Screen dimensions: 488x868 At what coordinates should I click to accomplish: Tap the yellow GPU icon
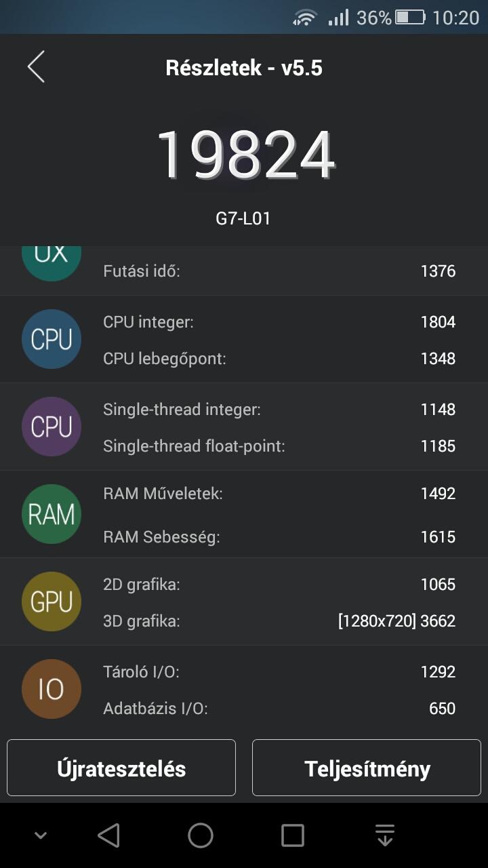pos(52,601)
